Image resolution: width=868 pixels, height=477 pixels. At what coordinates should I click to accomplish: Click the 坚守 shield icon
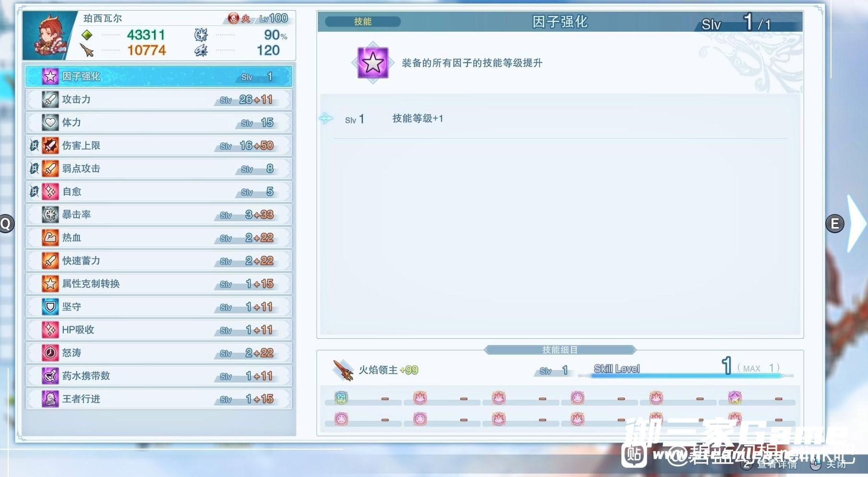point(50,307)
